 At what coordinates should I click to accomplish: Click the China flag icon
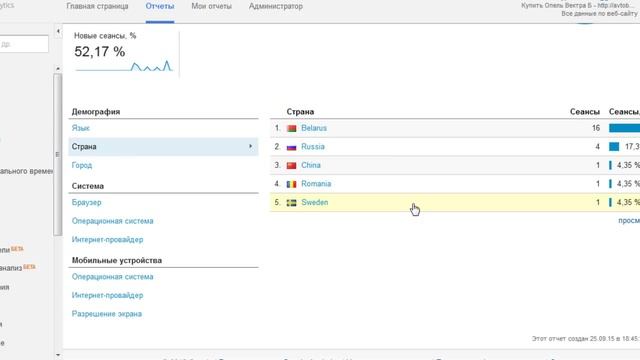pyautogui.click(x=291, y=166)
